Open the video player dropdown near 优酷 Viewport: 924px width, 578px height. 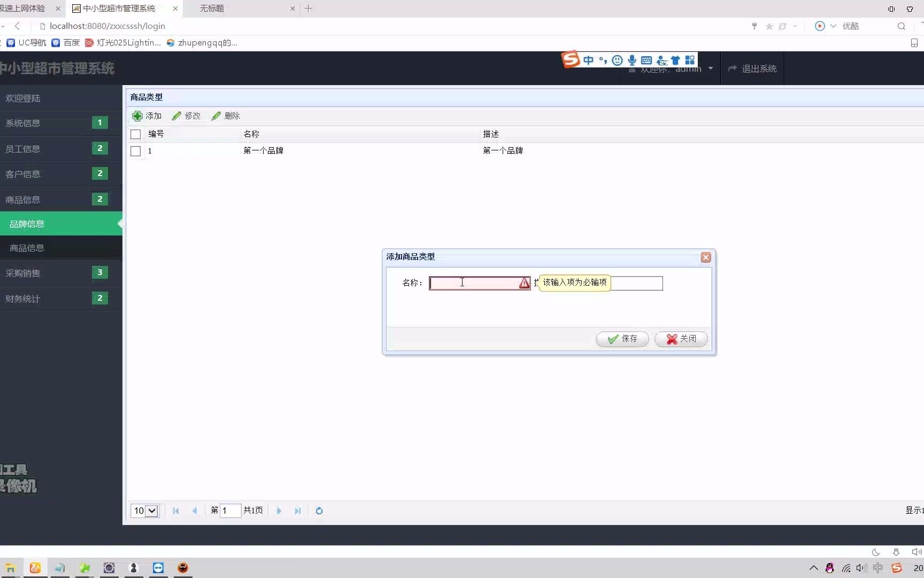pyautogui.click(x=832, y=26)
